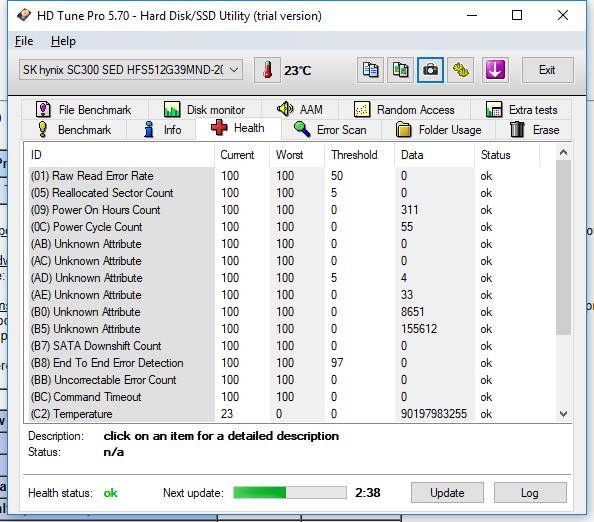Open the Extra tests tab

coord(521,109)
